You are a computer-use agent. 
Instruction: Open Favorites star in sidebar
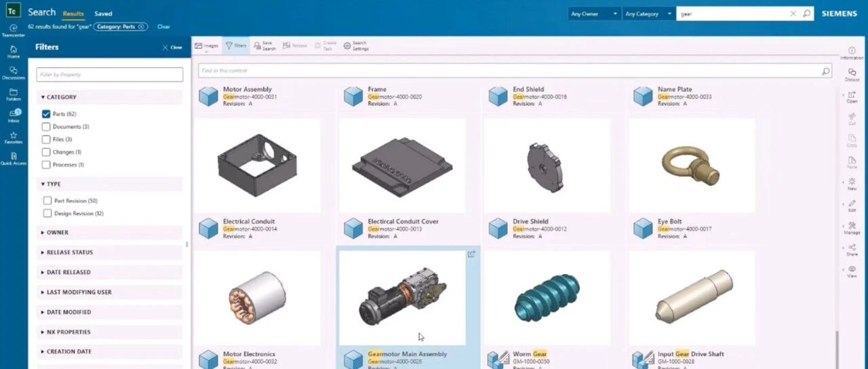pyautogui.click(x=14, y=137)
